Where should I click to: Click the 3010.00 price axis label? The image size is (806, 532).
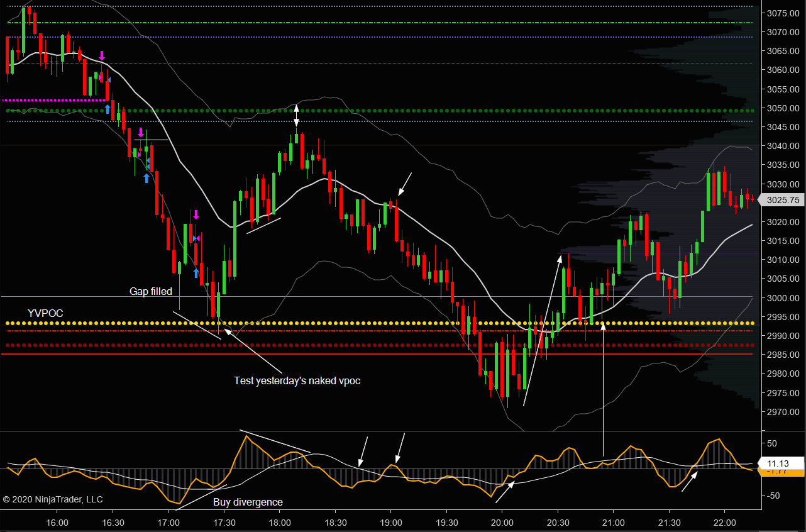point(783,260)
